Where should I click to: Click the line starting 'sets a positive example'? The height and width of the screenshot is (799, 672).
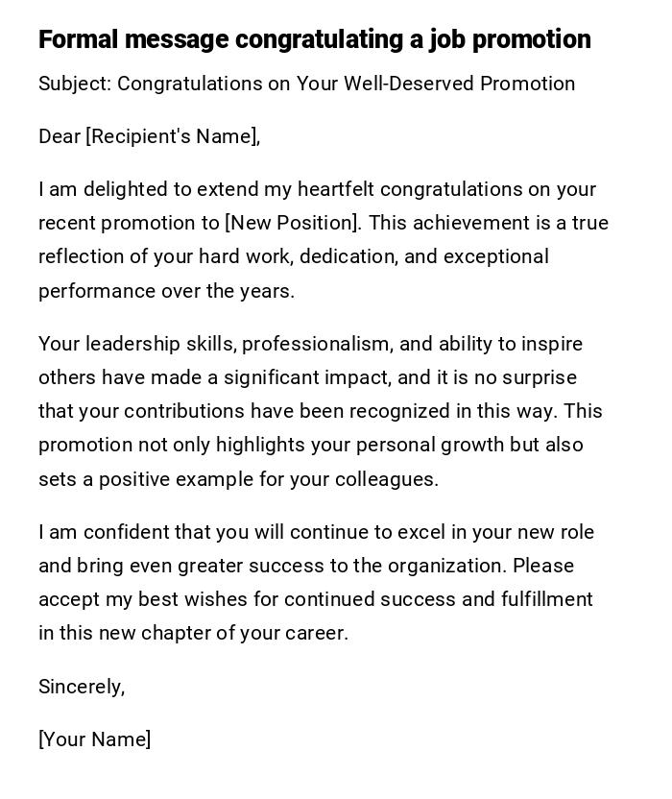click(238, 479)
